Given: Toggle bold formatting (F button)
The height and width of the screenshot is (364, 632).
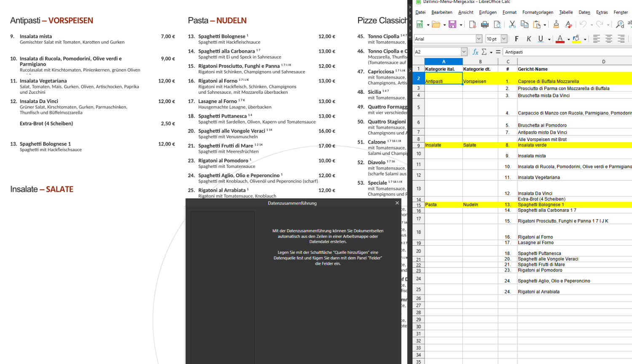Looking at the screenshot, I should click(x=517, y=39).
